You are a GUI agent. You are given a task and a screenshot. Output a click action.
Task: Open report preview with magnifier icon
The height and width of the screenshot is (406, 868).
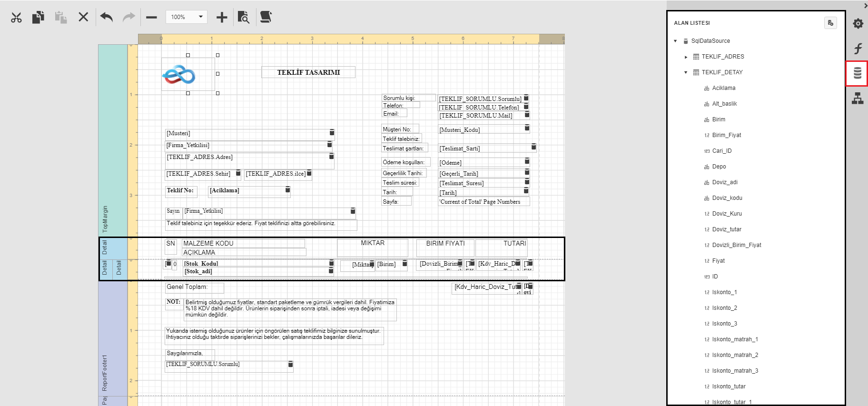(x=244, y=18)
